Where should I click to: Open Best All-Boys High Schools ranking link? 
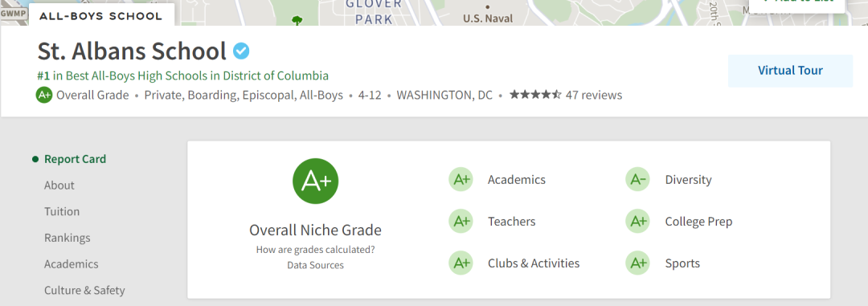(182, 75)
